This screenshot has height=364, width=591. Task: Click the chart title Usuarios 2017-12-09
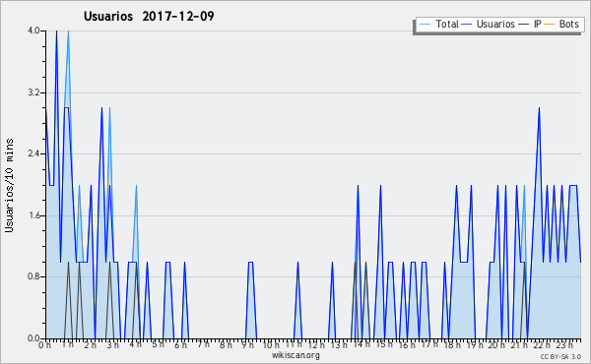[x=149, y=16]
